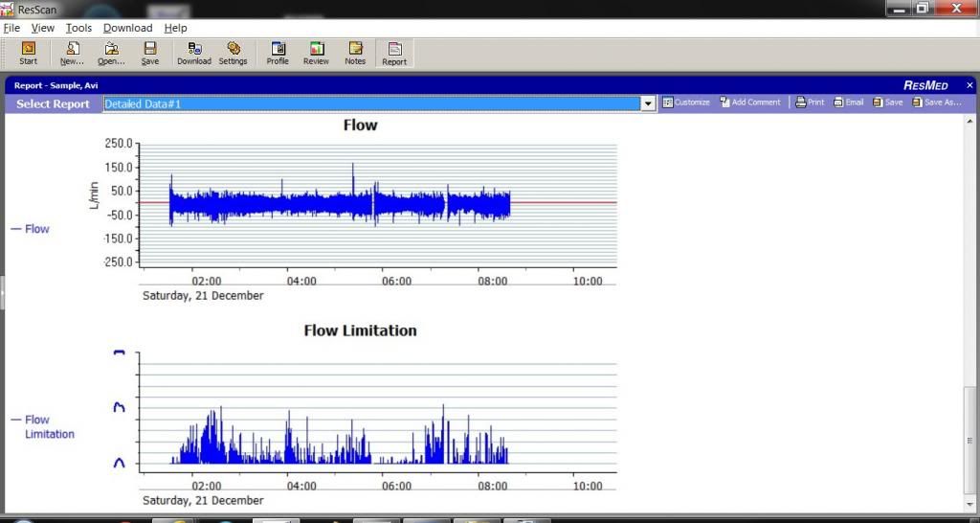
Task: Expand the Select Report dropdown arrow
Action: click(648, 103)
